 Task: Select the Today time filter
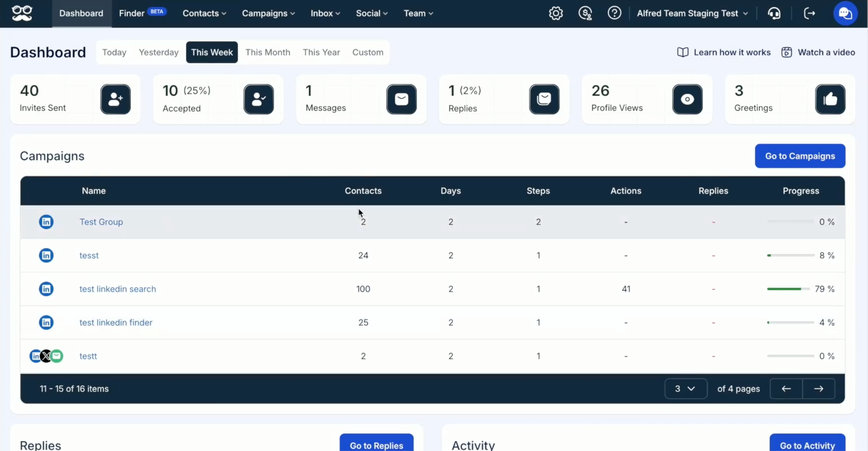coord(114,52)
